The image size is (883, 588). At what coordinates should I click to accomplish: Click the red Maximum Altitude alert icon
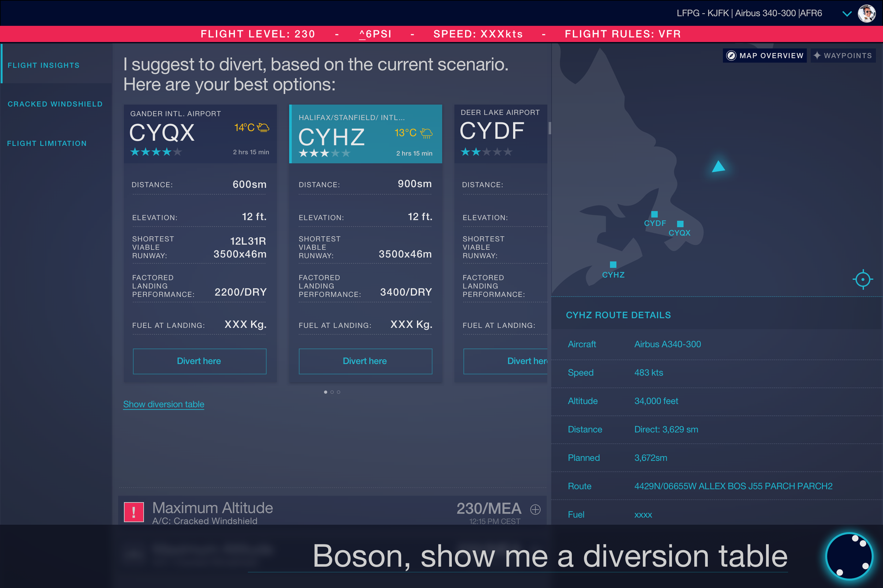(134, 512)
